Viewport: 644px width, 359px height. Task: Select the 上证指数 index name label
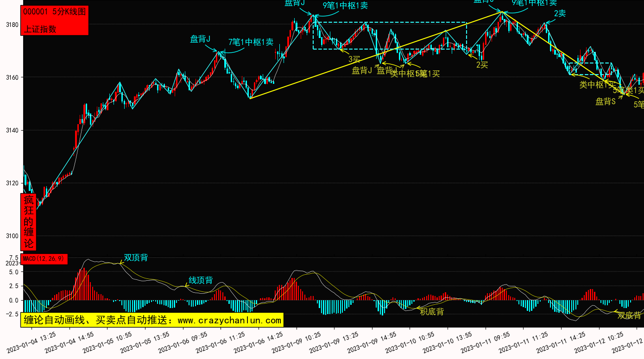[x=40, y=29]
